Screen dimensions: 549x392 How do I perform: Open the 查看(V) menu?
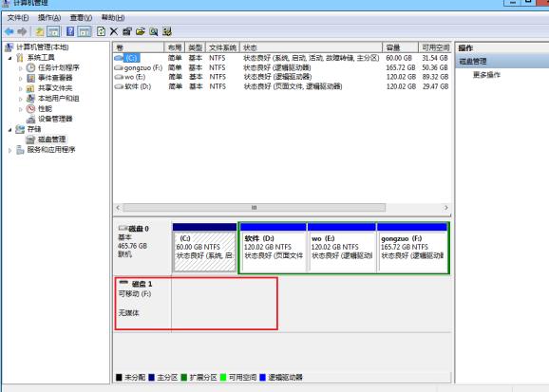tap(81, 17)
